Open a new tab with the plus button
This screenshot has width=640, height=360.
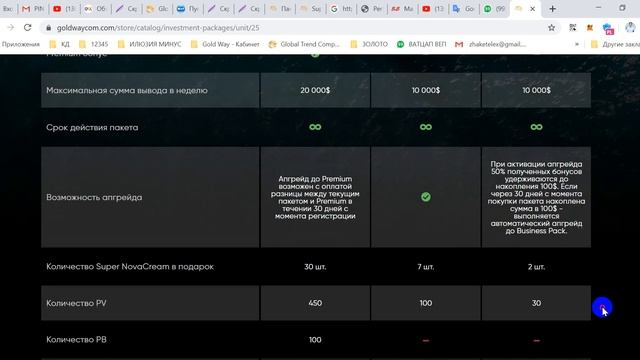coord(552,9)
